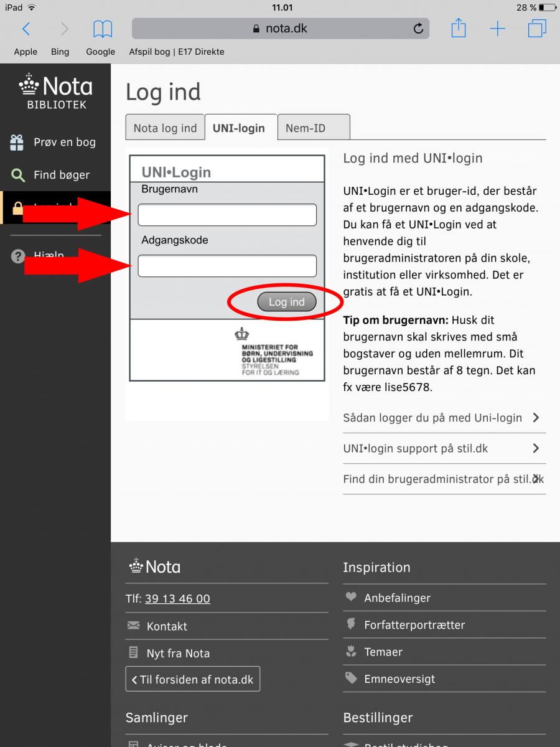This screenshot has height=747, width=560.
Task: Tap the Adgangskode password field
Action: tap(226, 266)
